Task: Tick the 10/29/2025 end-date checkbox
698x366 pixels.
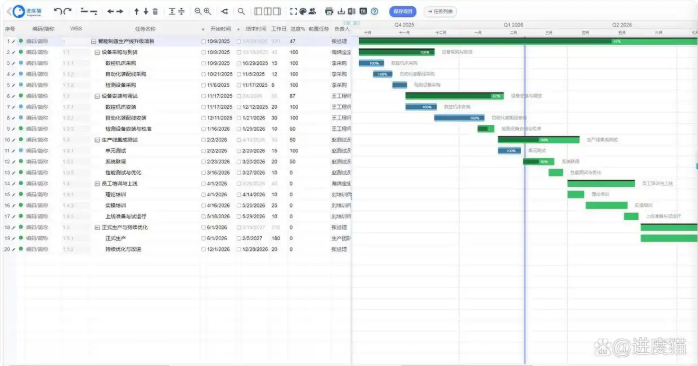Action: (x=239, y=63)
